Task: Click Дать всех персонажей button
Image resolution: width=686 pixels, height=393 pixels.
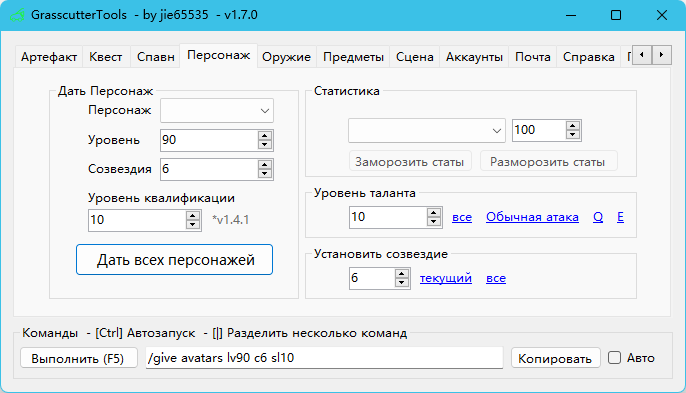Action: [x=175, y=260]
